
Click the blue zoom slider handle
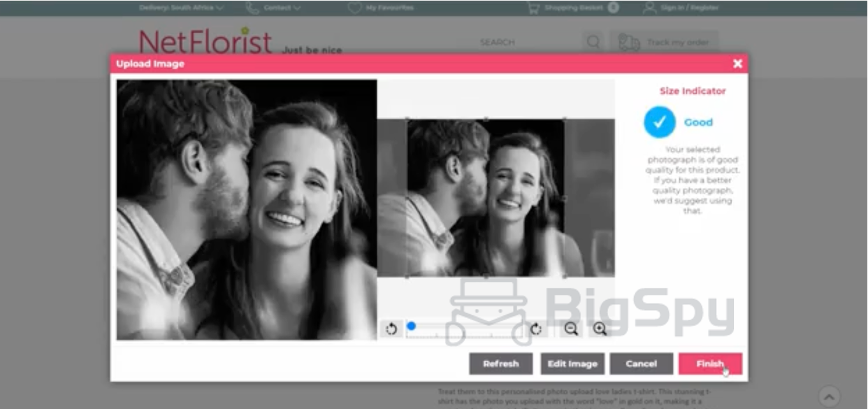[411, 326]
